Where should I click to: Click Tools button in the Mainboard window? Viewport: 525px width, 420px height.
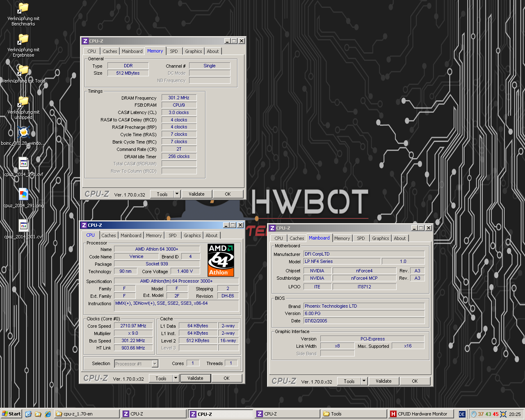point(349,381)
